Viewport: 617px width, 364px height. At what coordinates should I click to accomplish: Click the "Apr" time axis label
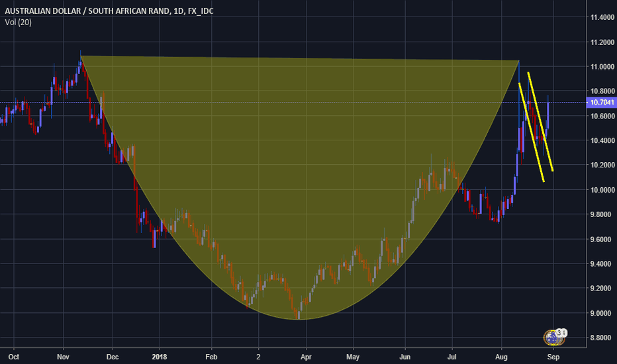tap(306, 357)
